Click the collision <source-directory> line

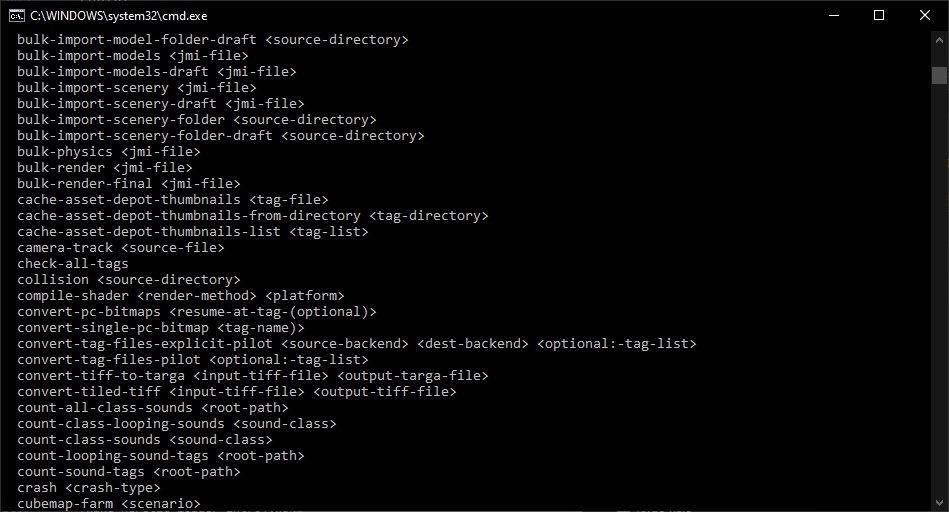click(x=128, y=280)
